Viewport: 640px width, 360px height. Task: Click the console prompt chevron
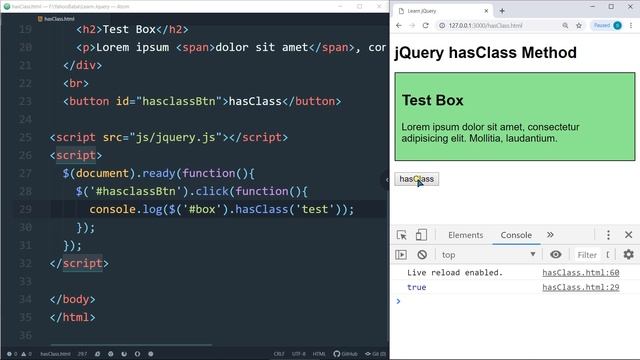(398, 301)
